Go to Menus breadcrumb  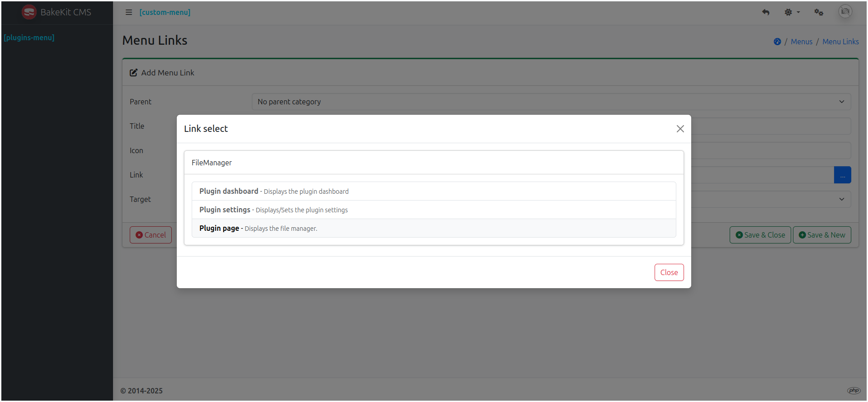tap(802, 42)
